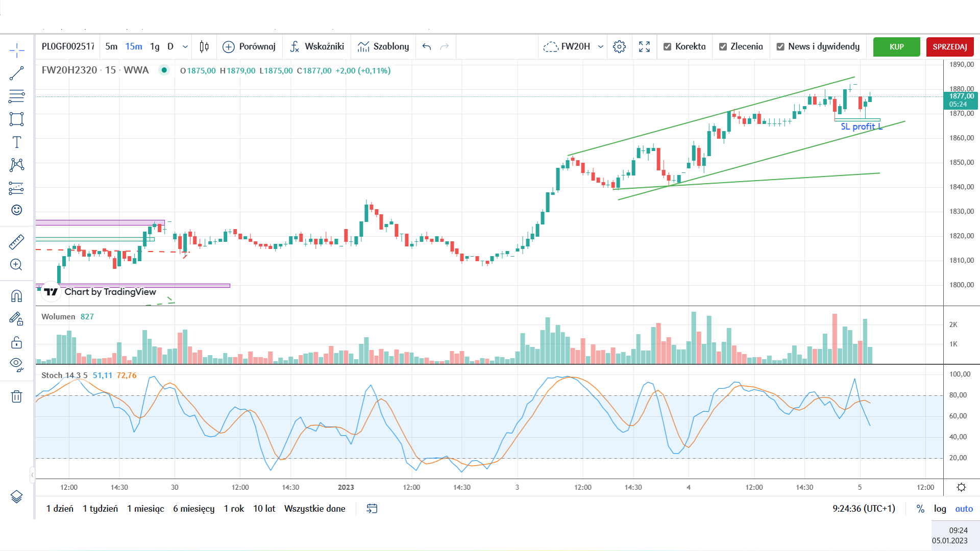Select the rectangle shapes tool
This screenshot has height=551, width=980.
tap(16, 119)
